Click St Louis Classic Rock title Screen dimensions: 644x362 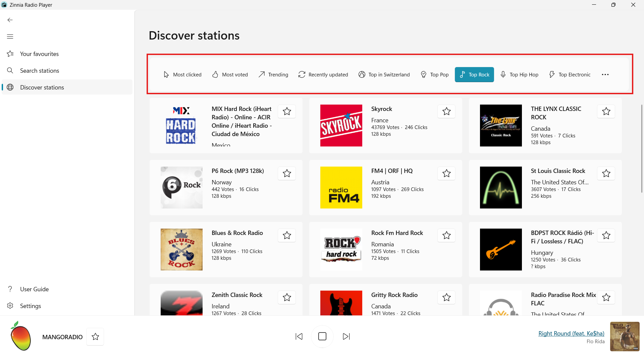pos(558,171)
